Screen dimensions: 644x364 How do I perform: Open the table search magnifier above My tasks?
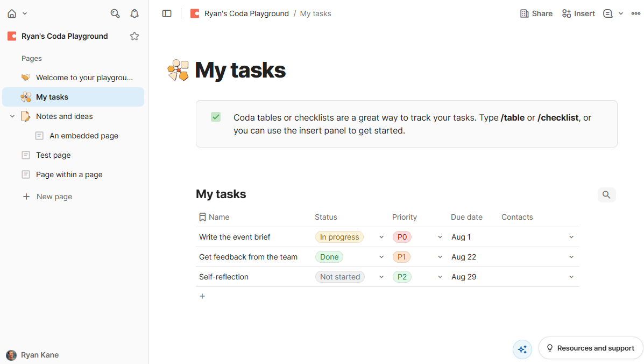pyautogui.click(x=606, y=194)
